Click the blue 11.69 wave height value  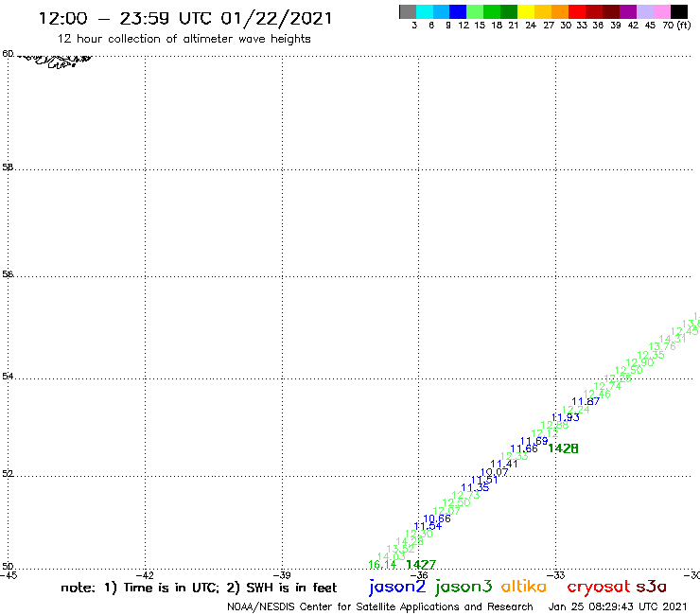[x=534, y=441]
